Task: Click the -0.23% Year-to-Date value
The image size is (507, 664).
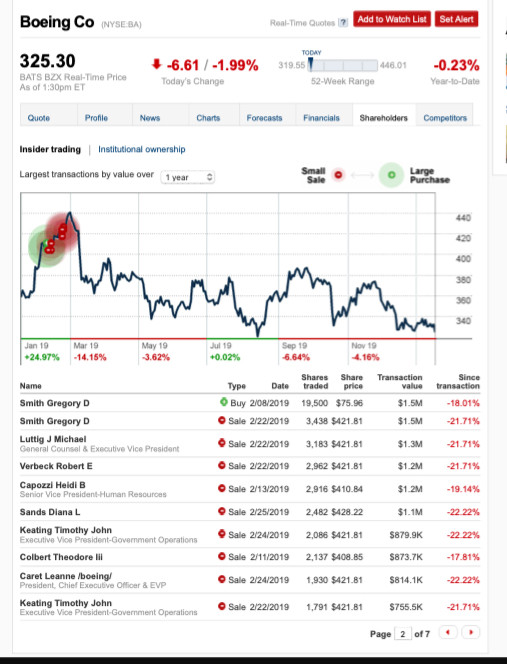Action: [456, 65]
